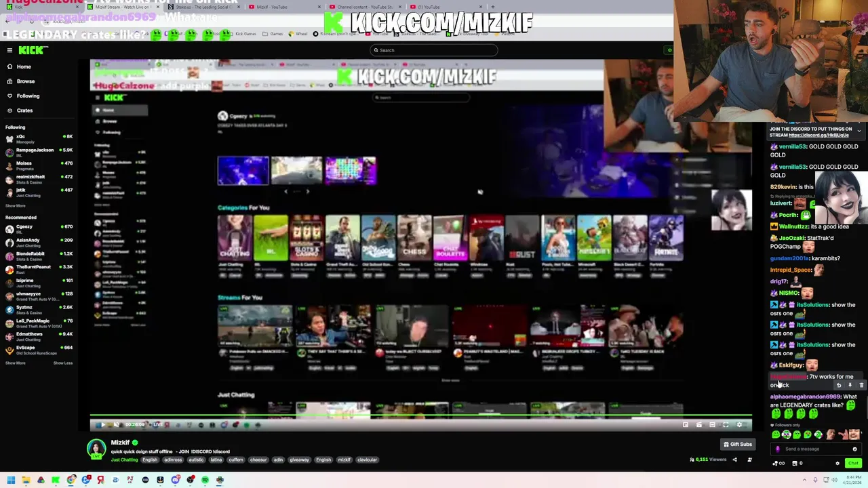Image resolution: width=868 pixels, height=488 pixels.
Task: Open emote picker in chat input
Action: (x=854, y=449)
